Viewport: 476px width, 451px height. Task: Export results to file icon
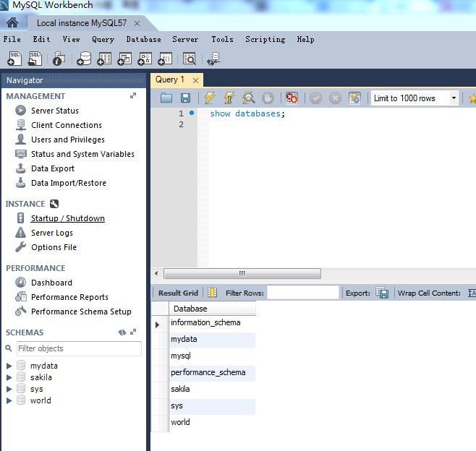[x=382, y=293]
